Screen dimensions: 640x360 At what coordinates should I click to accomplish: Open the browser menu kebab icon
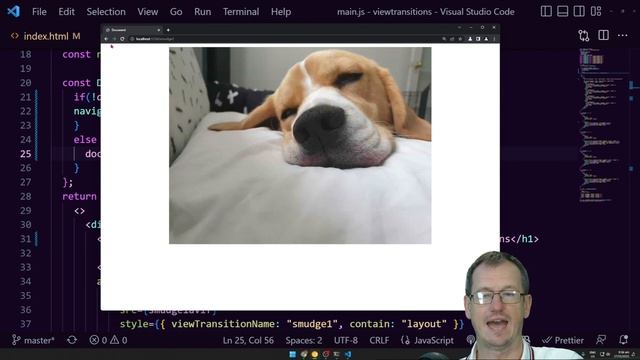[494, 39]
